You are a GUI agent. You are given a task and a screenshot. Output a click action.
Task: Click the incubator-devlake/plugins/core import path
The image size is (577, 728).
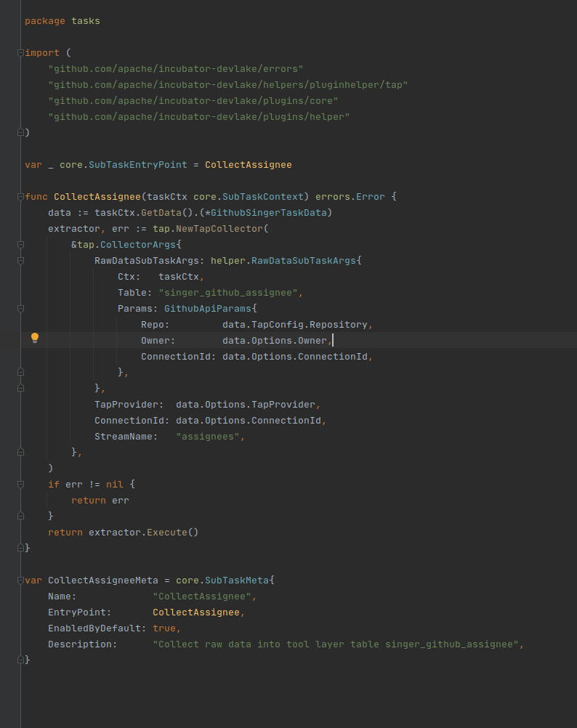(193, 101)
